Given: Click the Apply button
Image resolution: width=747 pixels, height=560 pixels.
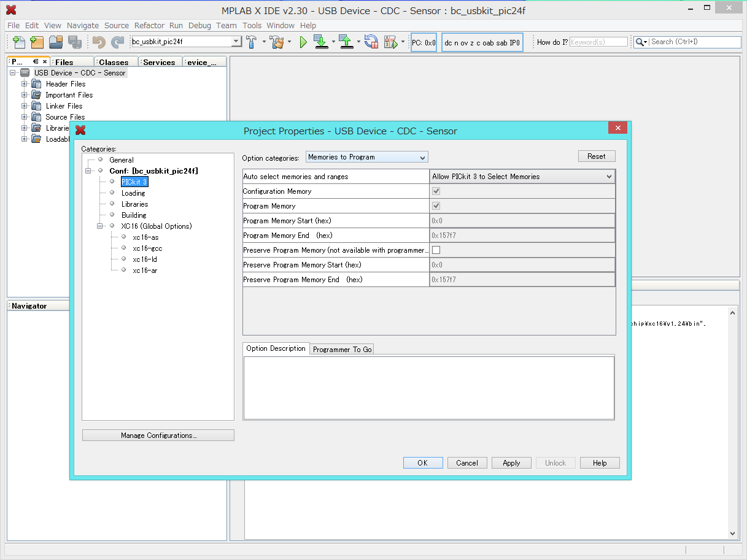Looking at the screenshot, I should (x=511, y=463).
